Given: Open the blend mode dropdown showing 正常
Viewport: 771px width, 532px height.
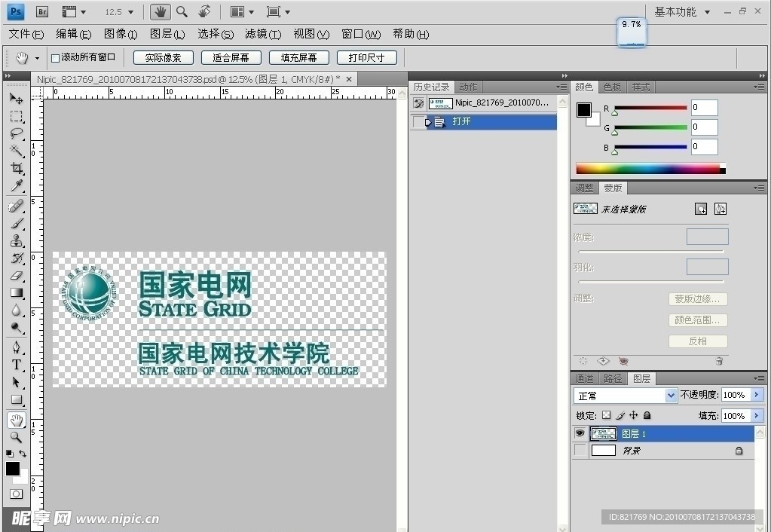Looking at the screenshot, I should pyautogui.click(x=624, y=395).
